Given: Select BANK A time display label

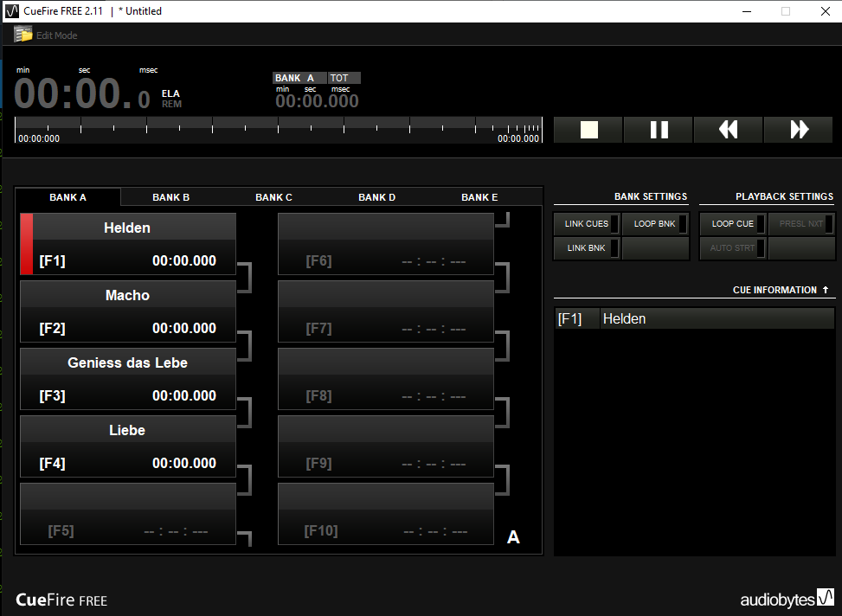Looking at the screenshot, I should (299, 78).
